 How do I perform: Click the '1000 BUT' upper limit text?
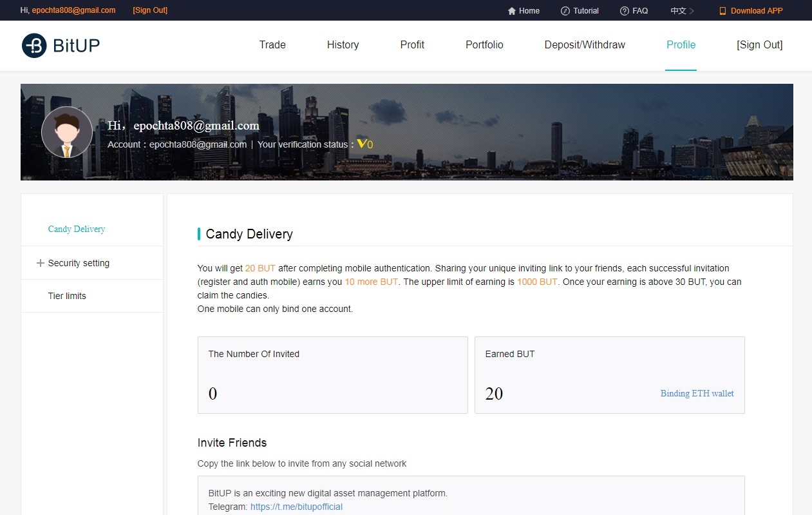537,282
